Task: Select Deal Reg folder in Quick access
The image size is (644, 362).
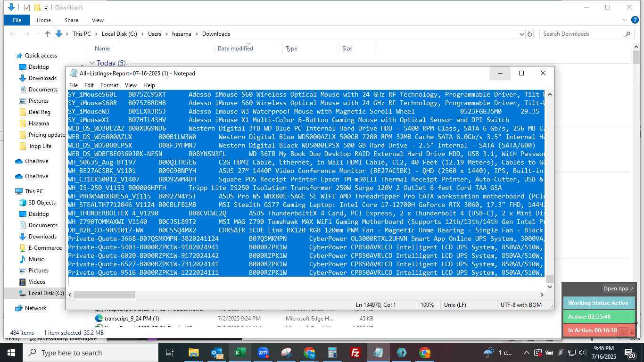Action: pyautogui.click(x=39, y=112)
